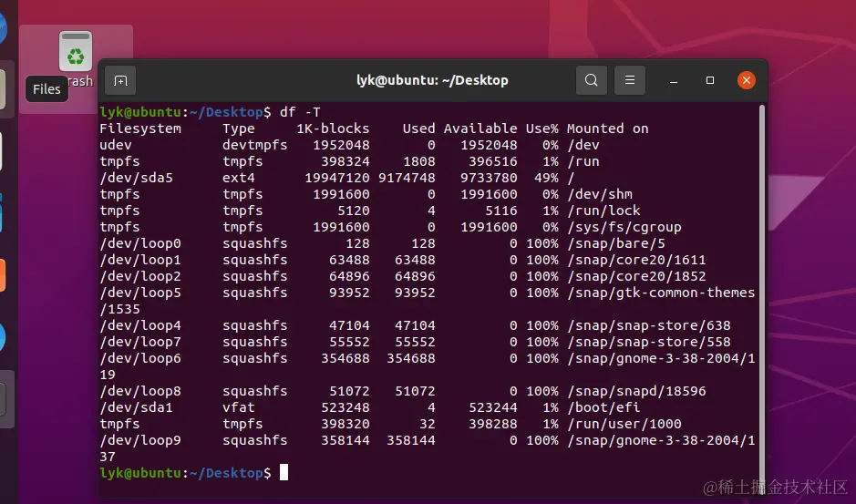The width and height of the screenshot is (856, 504).
Task: Click the '/dev/loop2' filesystem entry
Action: [x=140, y=276]
